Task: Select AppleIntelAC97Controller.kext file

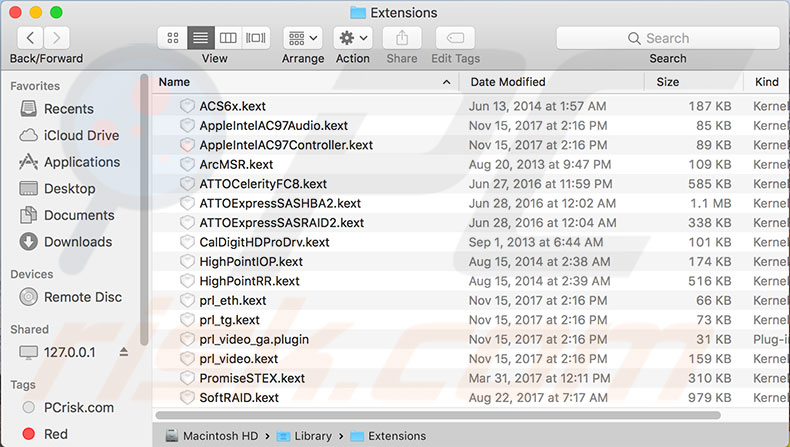Action: [286, 145]
